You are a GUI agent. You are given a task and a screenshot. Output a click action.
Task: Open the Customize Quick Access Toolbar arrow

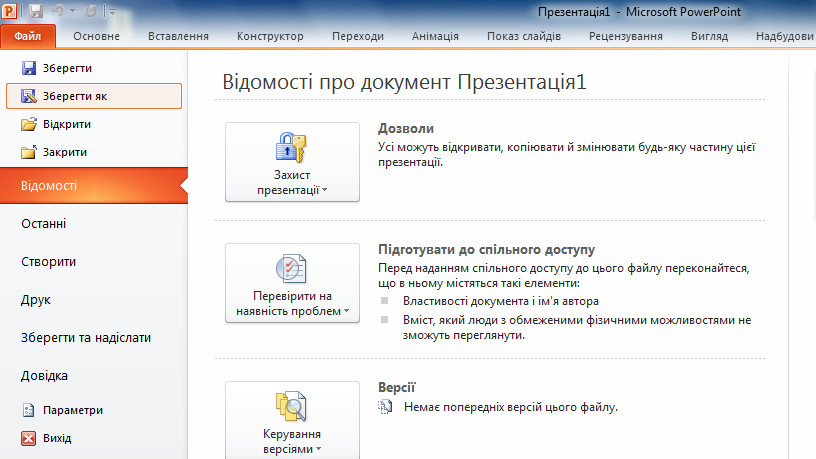(110, 11)
